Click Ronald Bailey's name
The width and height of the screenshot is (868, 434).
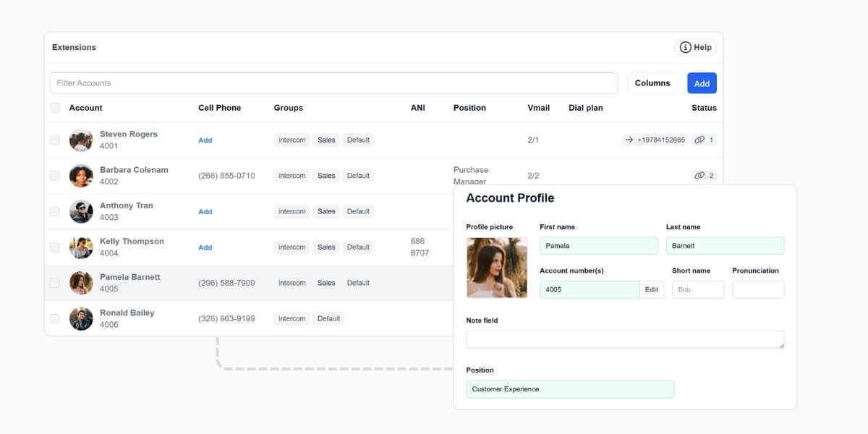[x=127, y=312]
